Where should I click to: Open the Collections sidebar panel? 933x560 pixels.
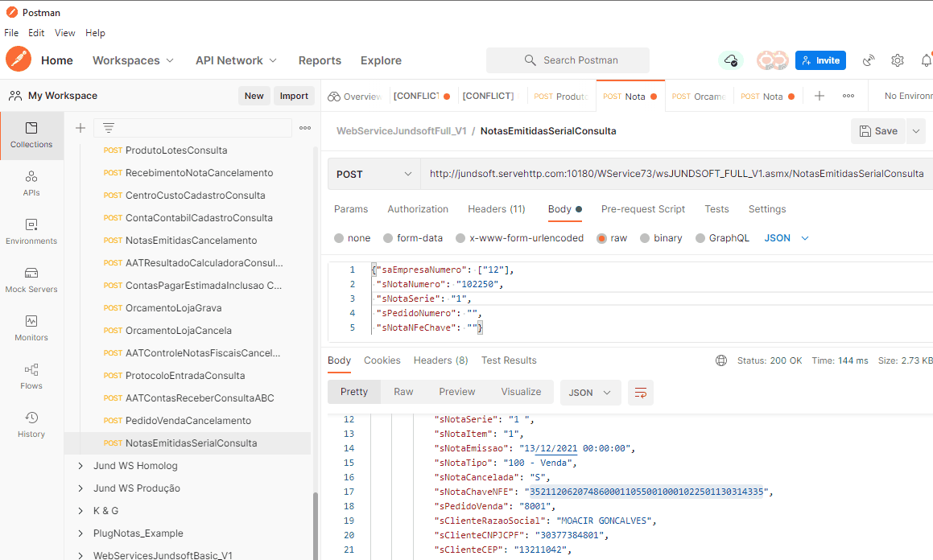click(31, 135)
